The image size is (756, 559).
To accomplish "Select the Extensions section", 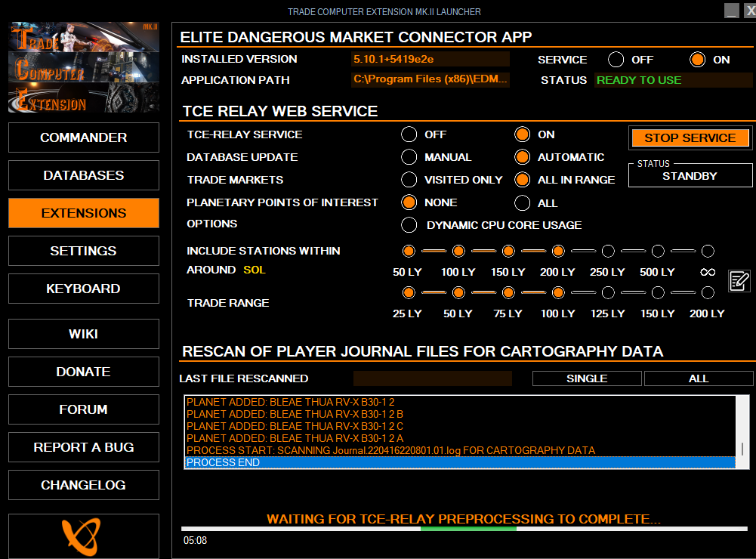I will pos(84,213).
